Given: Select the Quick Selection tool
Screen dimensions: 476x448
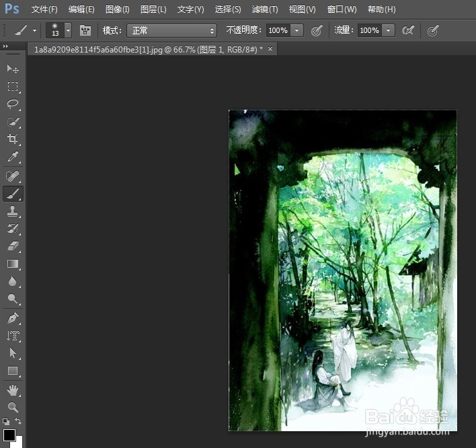Looking at the screenshot, I should 13,122.
